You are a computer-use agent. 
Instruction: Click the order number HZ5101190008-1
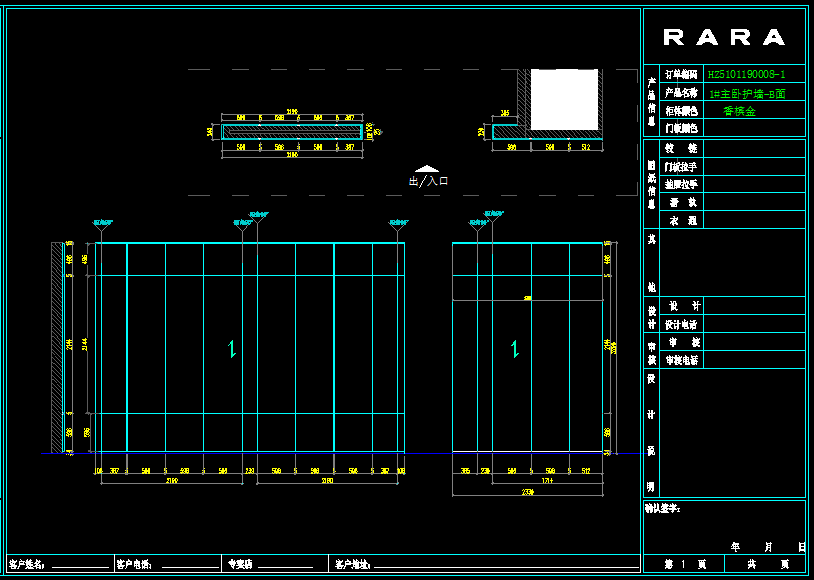click(x=746, y=74)
